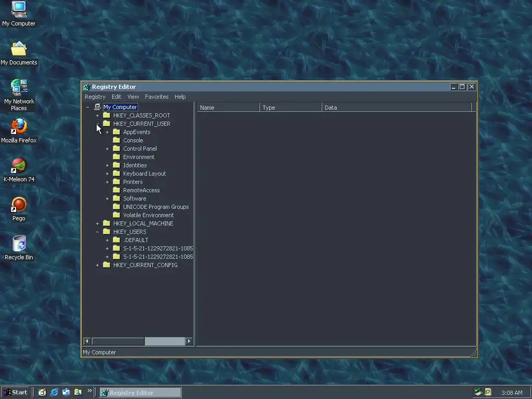Click the HKEY_CURRENT_CONFIG folder icon
The image size is (532, 399).
point(107,265)
